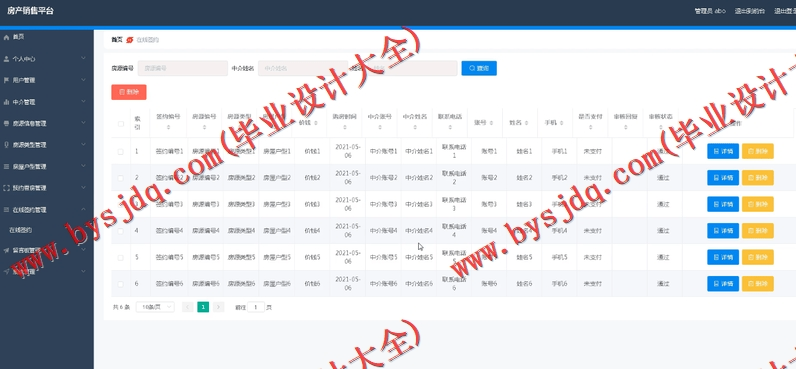Sort table by 购房时间 column arrows

tap(345, 128)
